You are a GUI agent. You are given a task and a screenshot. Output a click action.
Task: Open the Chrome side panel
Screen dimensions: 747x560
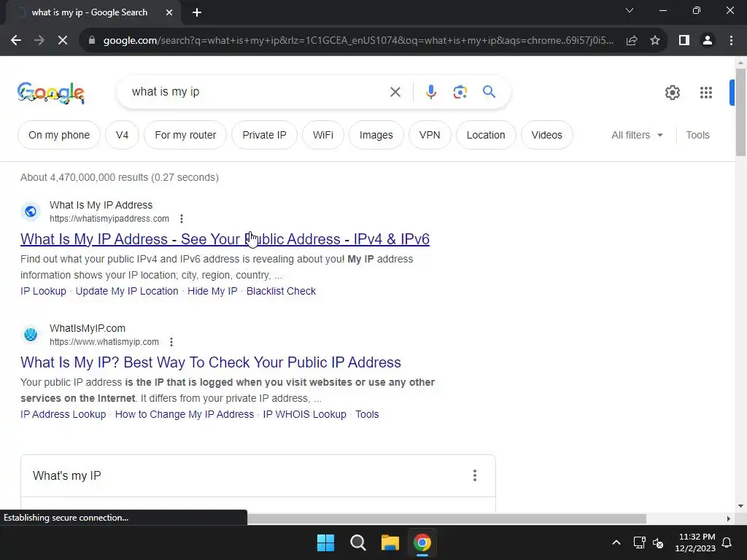(x=684, y=41)
